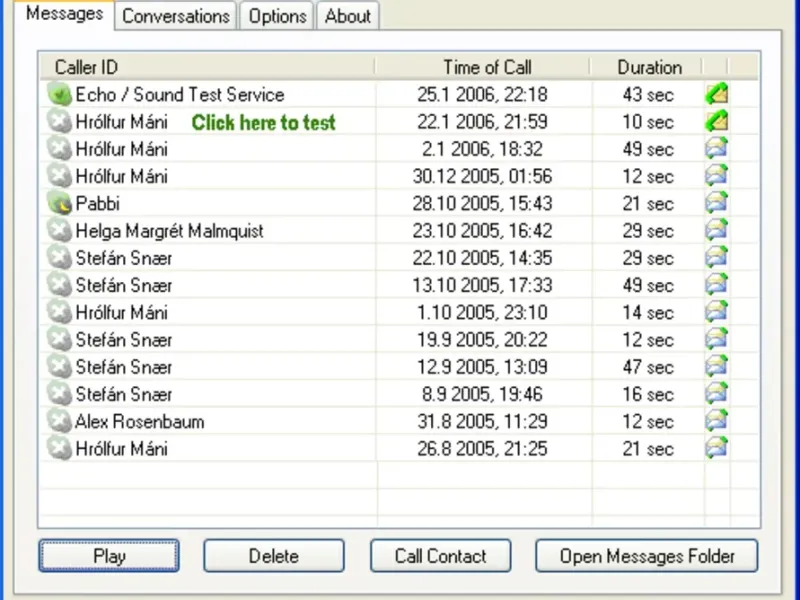Image resolution: width=800 pixels, height=600 pixels.
Task: Click the time 19.9 2005, 20:22
Action: 482,340
